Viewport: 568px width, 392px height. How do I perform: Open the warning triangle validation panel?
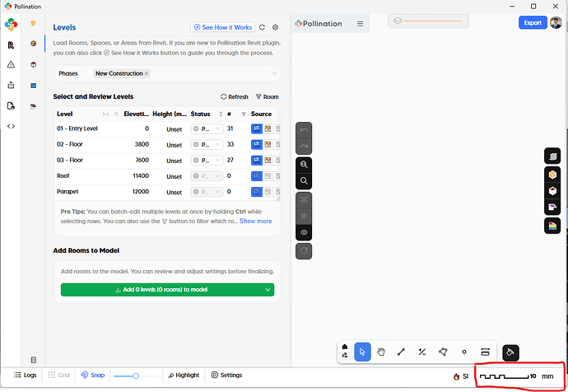(11, 64)
